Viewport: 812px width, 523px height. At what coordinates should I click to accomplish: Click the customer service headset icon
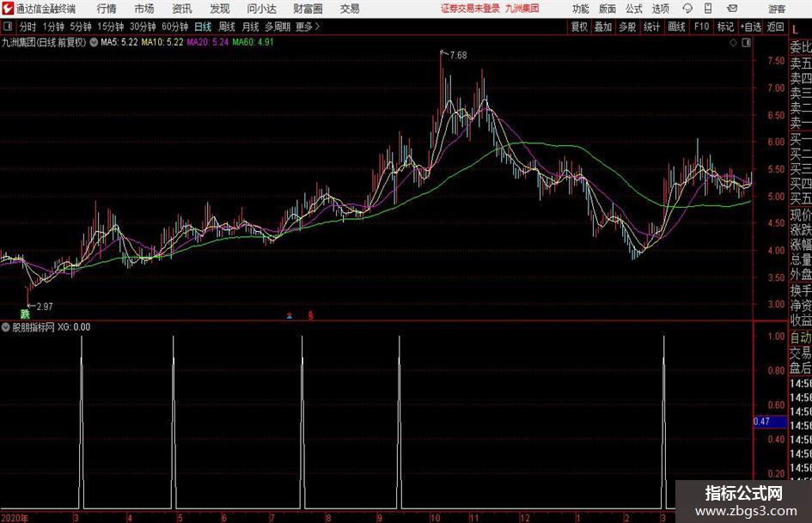pyautogui.click(x=687, y=9)
